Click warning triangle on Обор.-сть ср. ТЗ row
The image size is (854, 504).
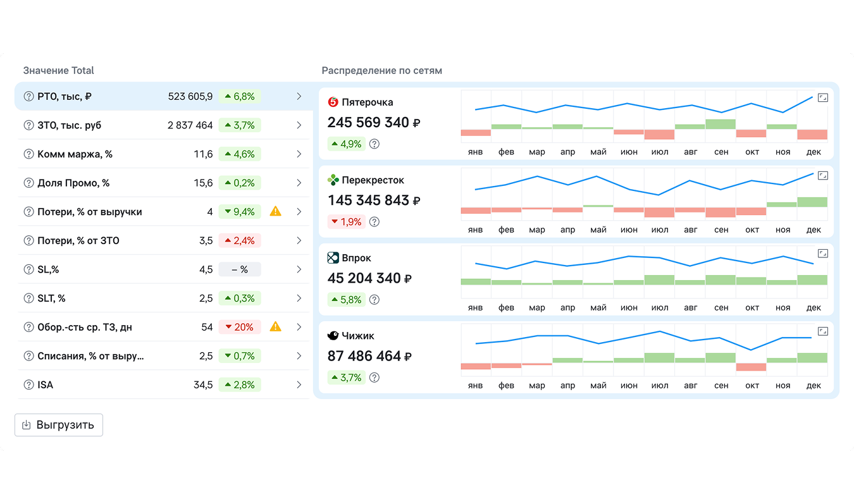[x=275, y=327]
